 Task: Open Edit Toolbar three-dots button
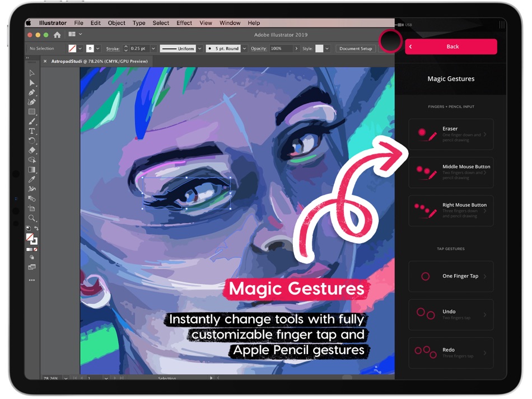click(32, 280)
